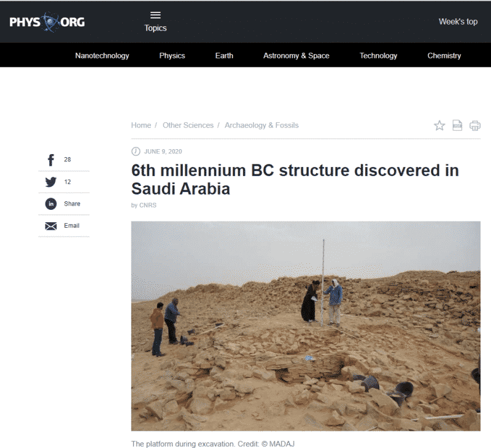Viewport: 491px width, 448px height.
Task: Click the Topics label
Action: click(x=155, y=28)
